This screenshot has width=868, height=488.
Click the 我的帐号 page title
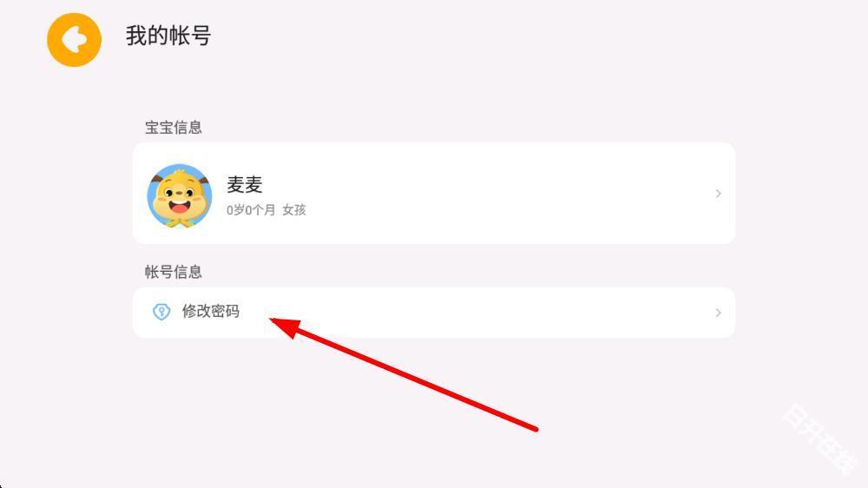point(168,36)
